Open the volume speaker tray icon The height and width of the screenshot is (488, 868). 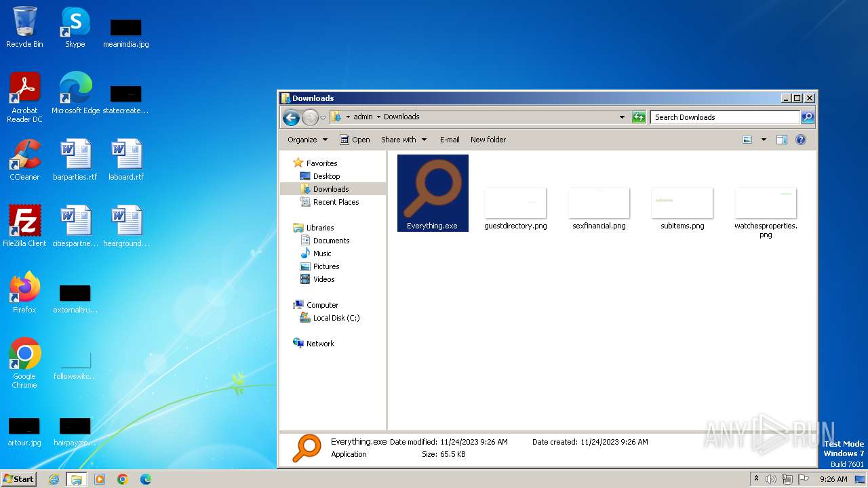[x=770, y=479]
